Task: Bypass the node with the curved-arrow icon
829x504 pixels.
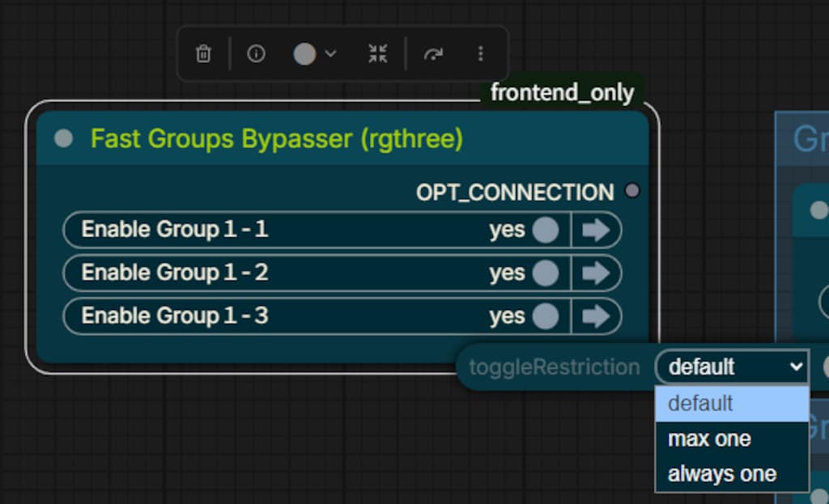Action: [433, 54]
